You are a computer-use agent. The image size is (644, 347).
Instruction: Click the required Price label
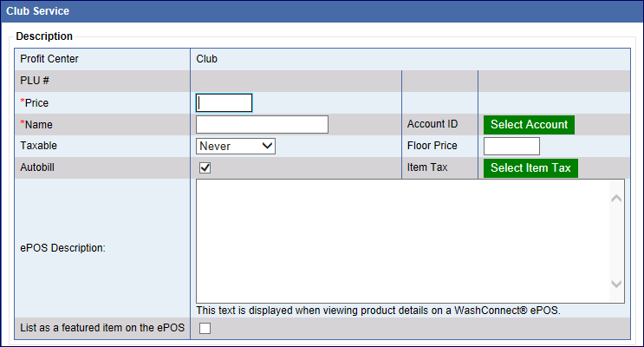click(36, 103)
